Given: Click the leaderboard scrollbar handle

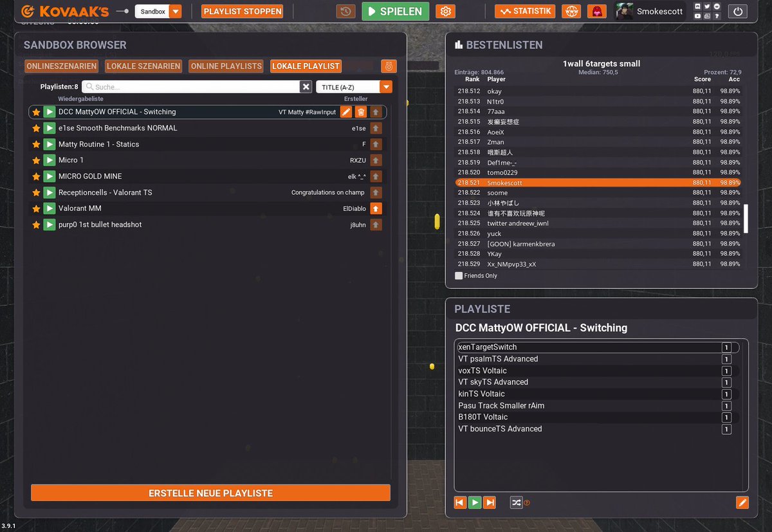Looking at the screenshot, I should click(746, 219).
